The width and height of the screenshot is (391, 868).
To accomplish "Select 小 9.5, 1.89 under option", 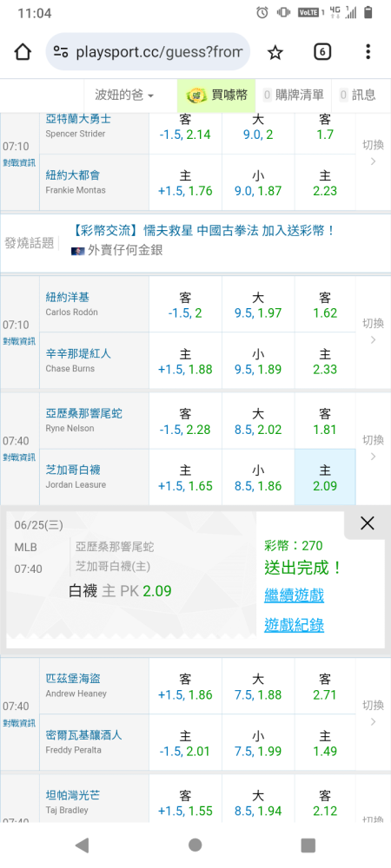I will pos(258,361).
